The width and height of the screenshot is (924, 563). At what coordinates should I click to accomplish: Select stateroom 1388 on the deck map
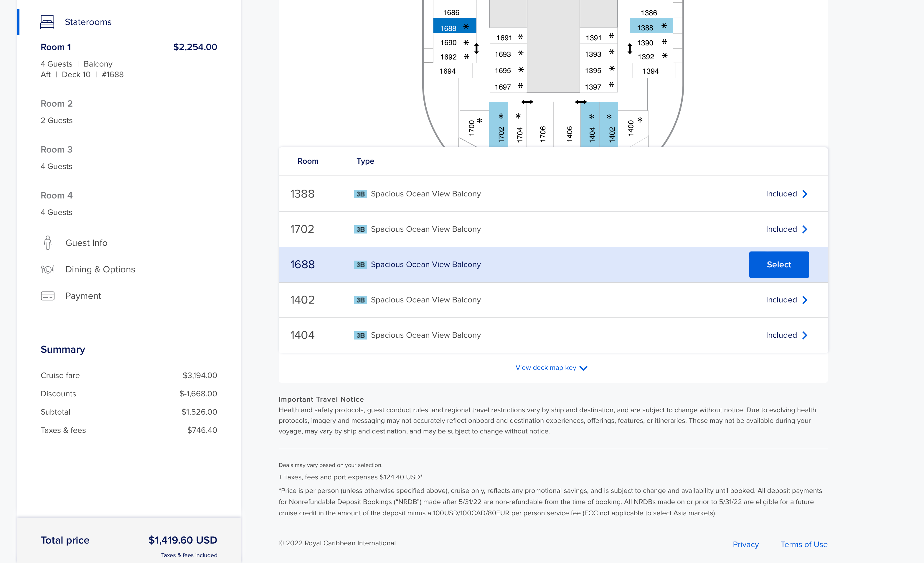click(x=651, y=27)
